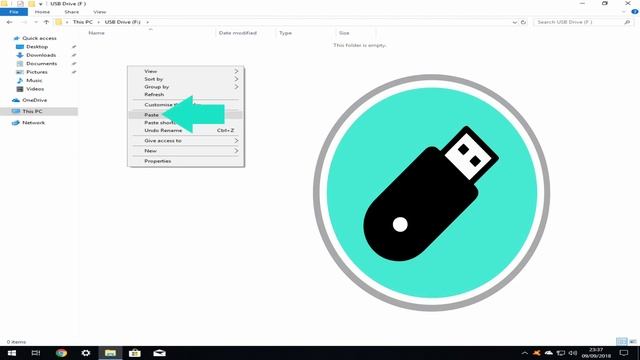Open the Sort by submenu
This screenshot has width=640, height=360.
(186, 79)
